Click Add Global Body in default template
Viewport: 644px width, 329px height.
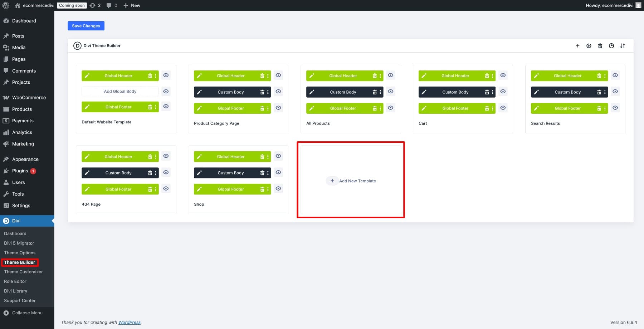coord(120,92)
